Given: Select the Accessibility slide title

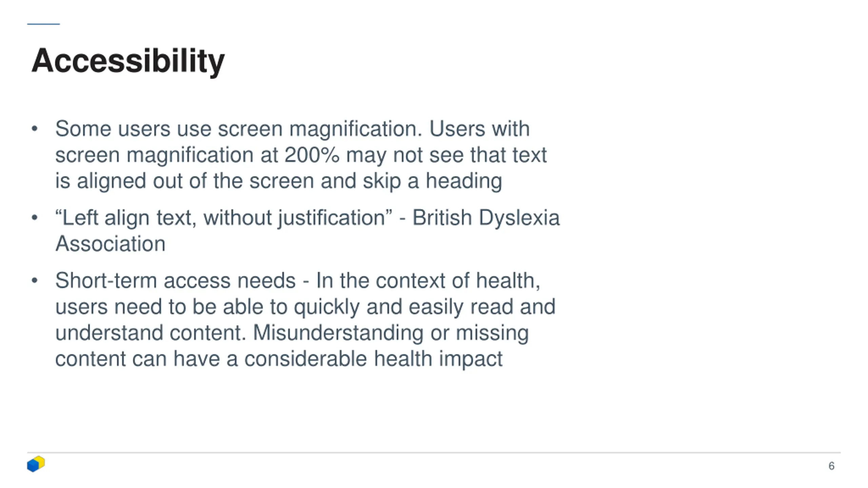Looking at the screenshot, I should pos(128,61).
